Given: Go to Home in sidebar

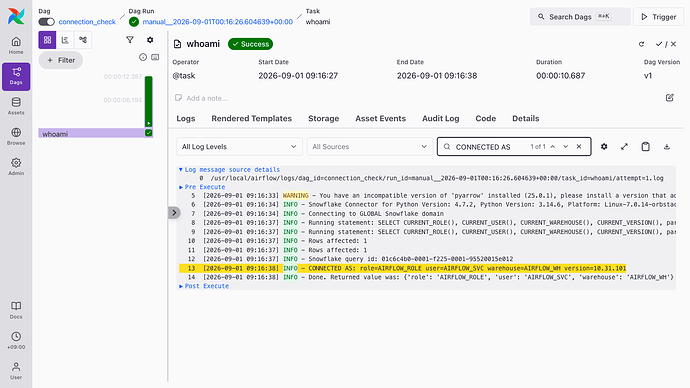Looking at the screenshot, I should point(16,45).
